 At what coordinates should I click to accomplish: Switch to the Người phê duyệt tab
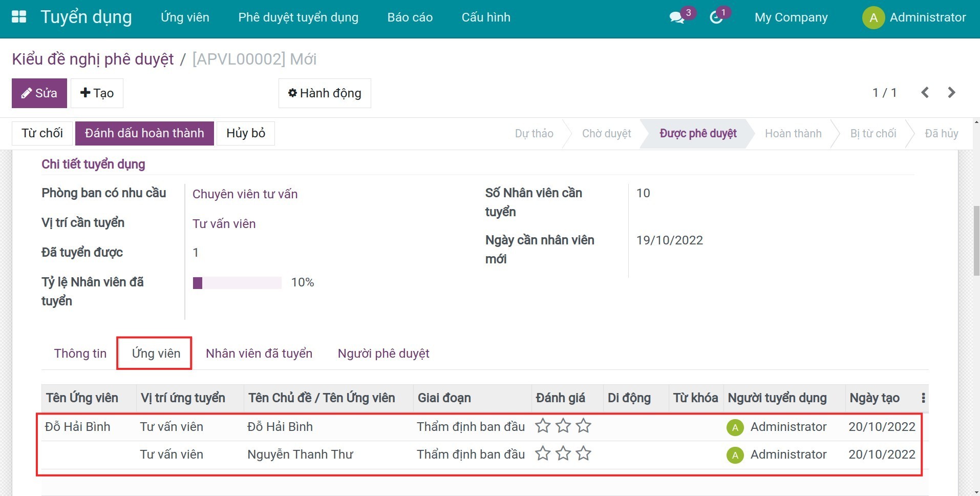tap(383, 353)
